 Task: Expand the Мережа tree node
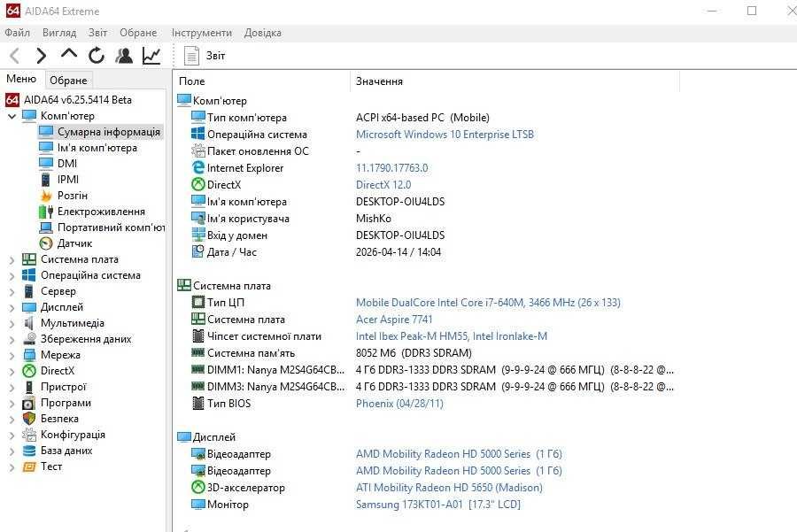point(12,355)
